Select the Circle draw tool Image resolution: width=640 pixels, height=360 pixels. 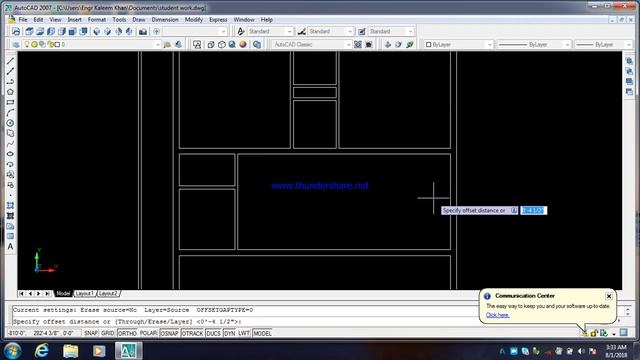click(x=10, y=123)
